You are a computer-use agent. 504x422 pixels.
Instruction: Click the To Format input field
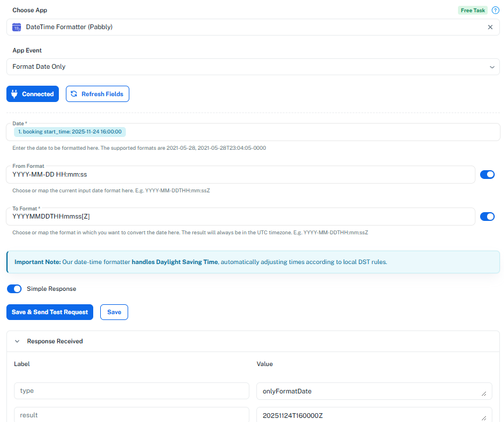coord(241,216)
